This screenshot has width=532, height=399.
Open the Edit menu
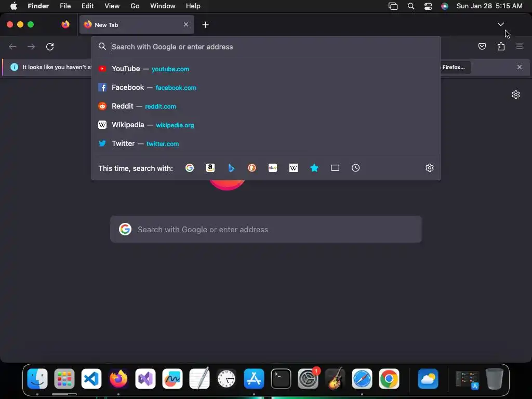(x=87, y=6)
